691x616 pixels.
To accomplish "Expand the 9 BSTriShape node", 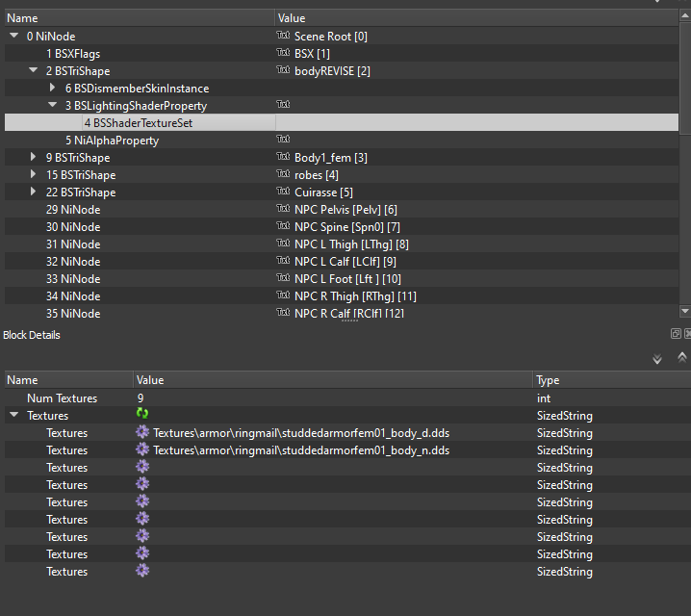I will tap(33, 157).
